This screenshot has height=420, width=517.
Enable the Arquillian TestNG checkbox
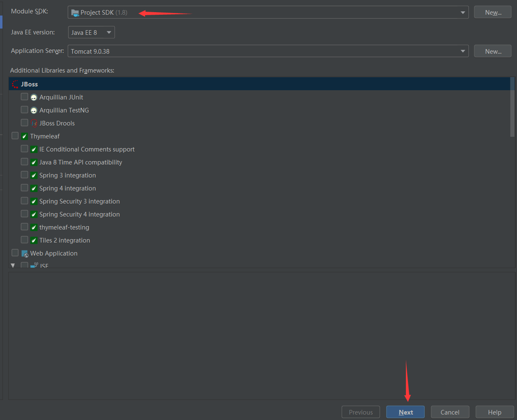pos(24,110)
